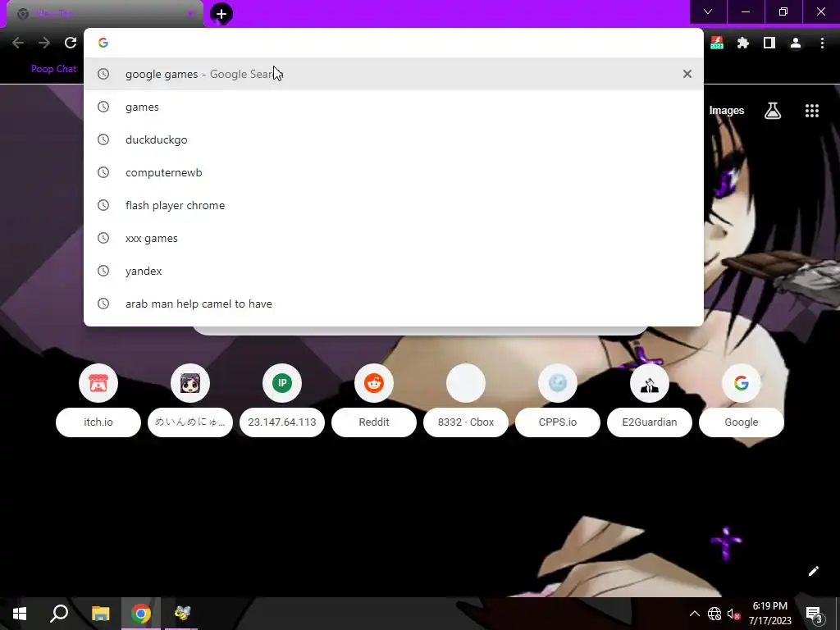
Task: Click the itch.io label
Action: tap(98, 422)
